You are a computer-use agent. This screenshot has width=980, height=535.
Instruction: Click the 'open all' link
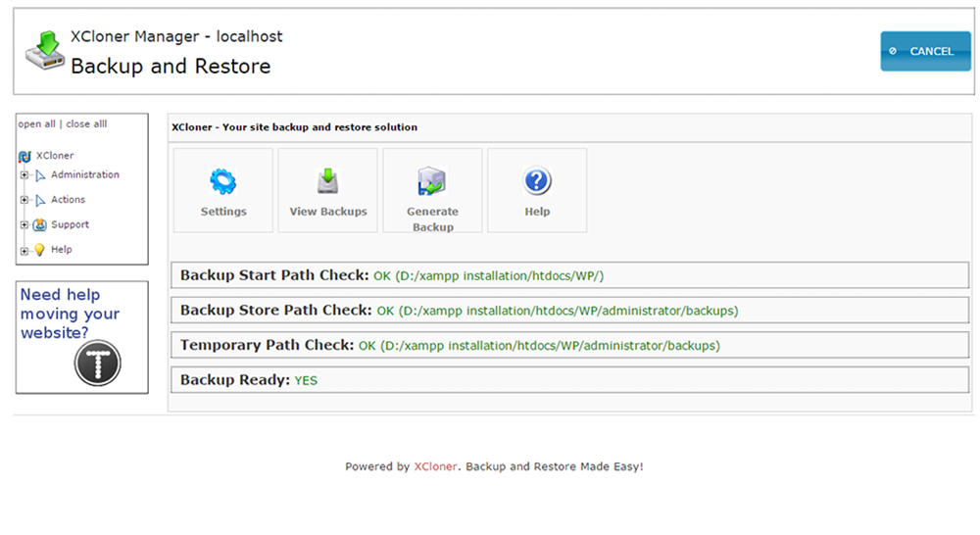(x=37, y=123)
